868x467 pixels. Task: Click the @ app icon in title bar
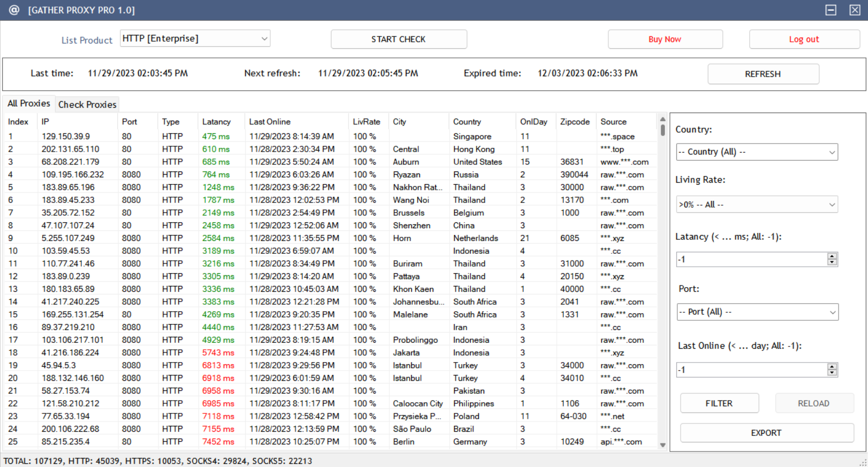click(14, 10)
